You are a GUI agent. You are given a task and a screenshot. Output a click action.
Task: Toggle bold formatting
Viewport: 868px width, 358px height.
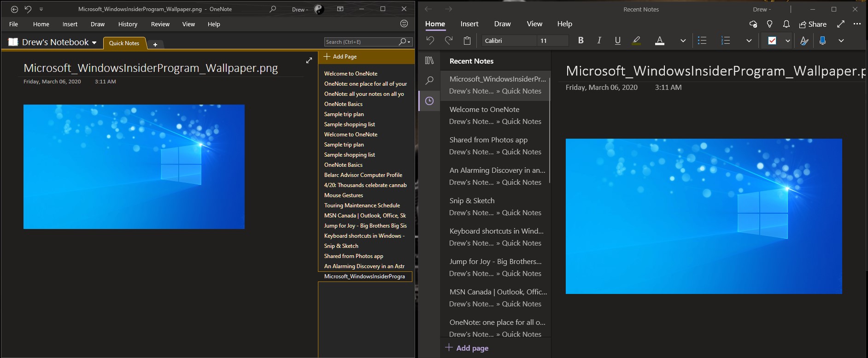coord(581,41)
